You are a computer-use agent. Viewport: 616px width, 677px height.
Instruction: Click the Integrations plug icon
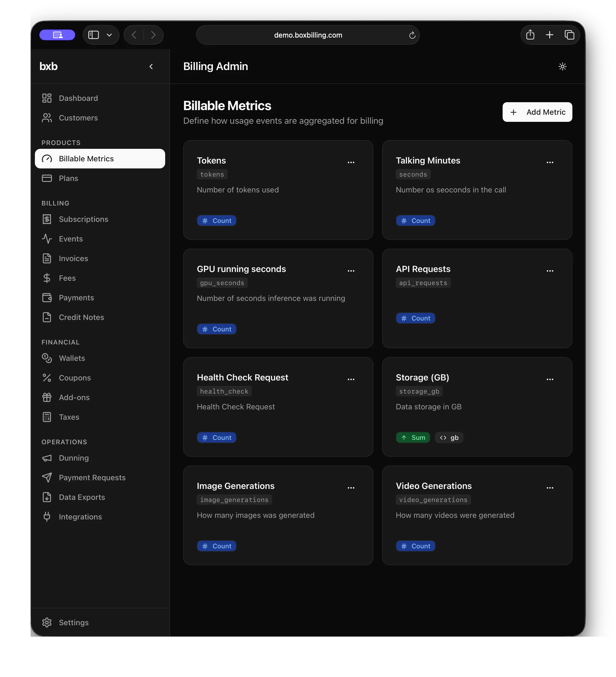point(47,517)
